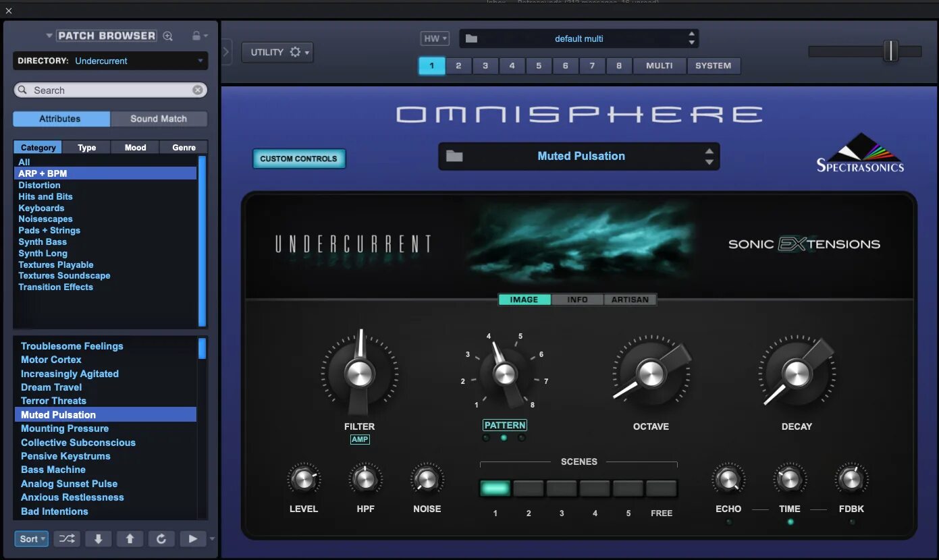Open audition play options dropdown arrow
The image size is (939, 560).
tap(213, 538)
